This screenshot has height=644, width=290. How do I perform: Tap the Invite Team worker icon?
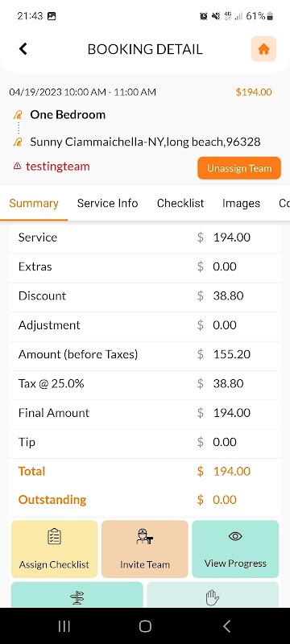coord(144,536)
